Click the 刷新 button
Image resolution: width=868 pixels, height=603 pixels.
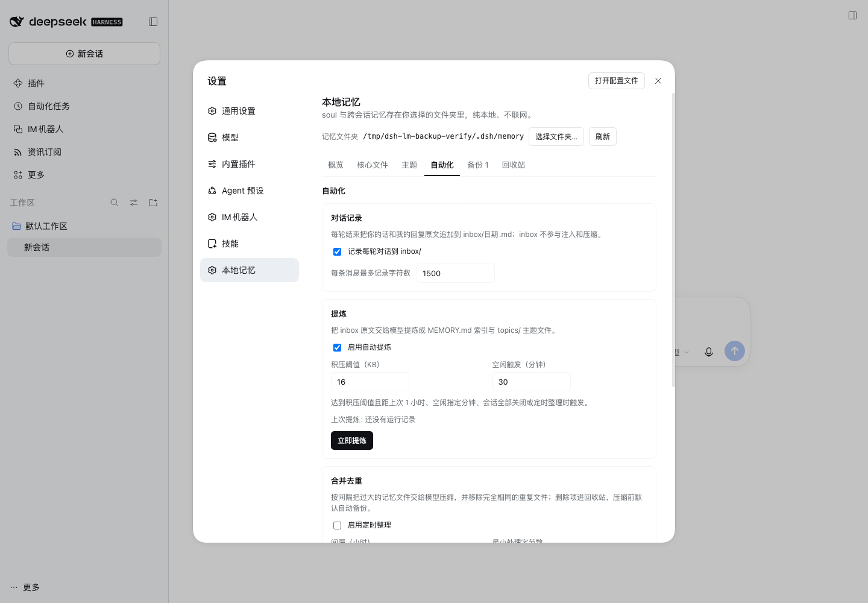click(603, 137)
